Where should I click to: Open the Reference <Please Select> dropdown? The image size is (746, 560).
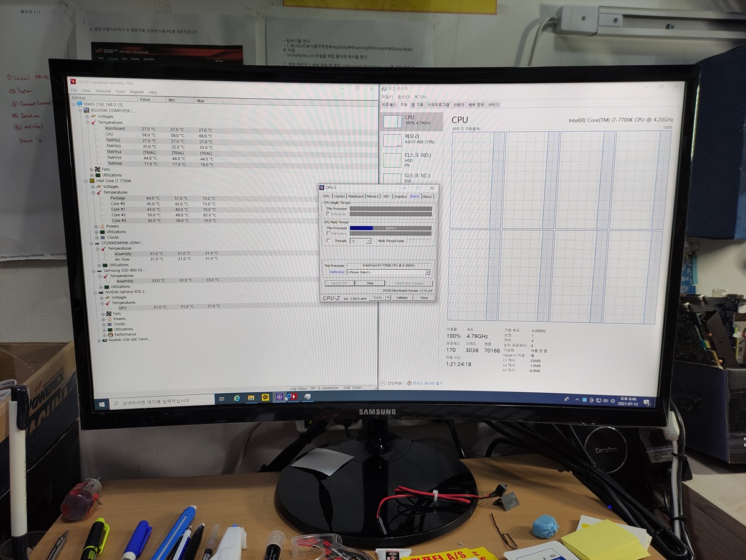tap(389, 272)
